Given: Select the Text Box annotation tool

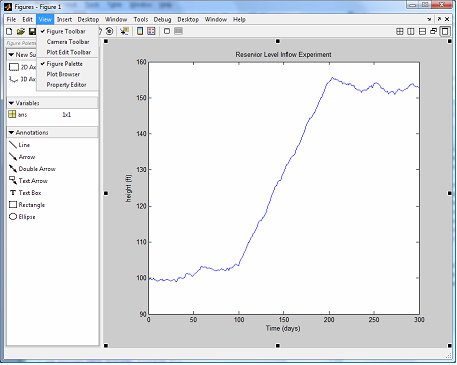Looking at the screenshot, I should pyautogui.click(x=25, y=193).
